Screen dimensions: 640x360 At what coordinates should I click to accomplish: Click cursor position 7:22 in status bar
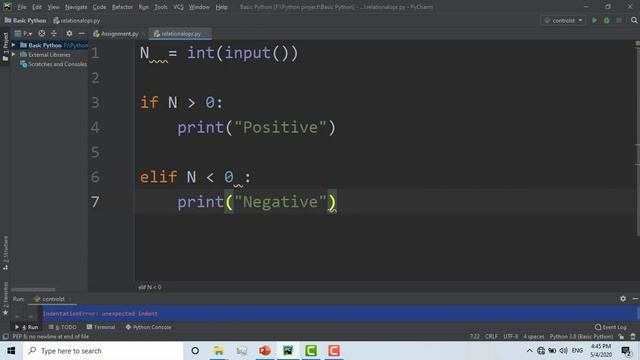click(474, 337)
